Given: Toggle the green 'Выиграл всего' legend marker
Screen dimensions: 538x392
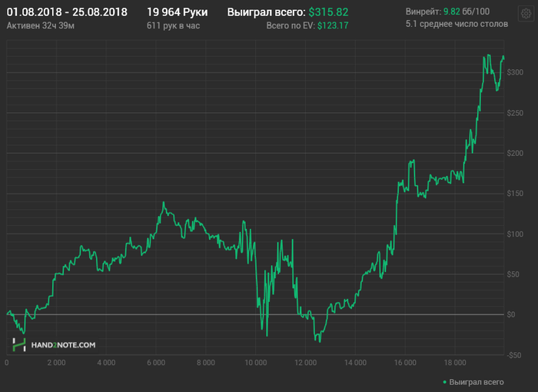Looking at the screenshot, I should coord(445,382).
